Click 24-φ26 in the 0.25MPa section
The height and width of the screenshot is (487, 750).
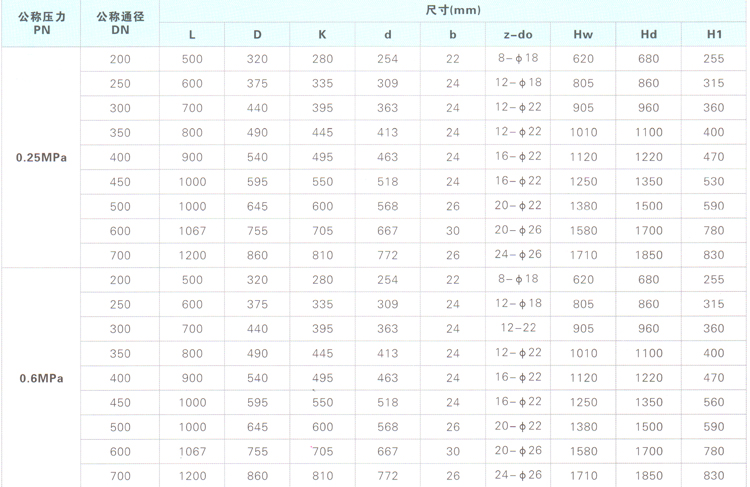click(x=518, y=254)
